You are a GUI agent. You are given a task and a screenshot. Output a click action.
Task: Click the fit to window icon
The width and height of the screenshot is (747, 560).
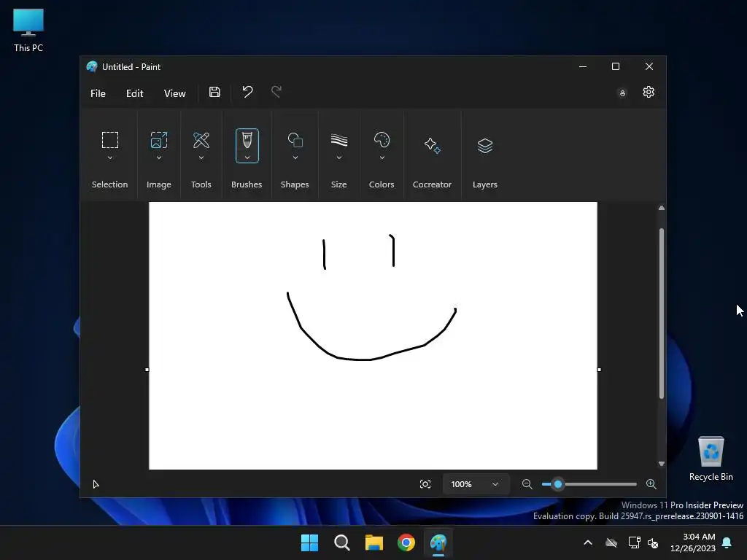[425, 484]
